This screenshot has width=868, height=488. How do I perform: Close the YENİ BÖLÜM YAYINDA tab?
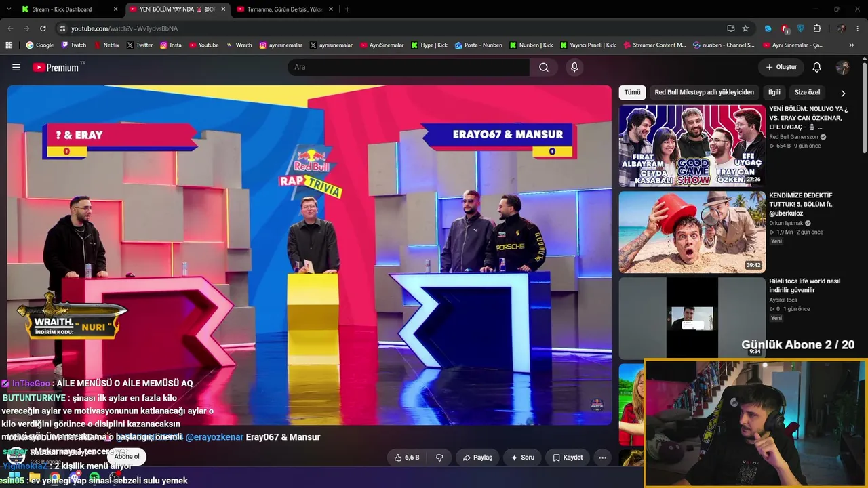(x=222, y=9)
